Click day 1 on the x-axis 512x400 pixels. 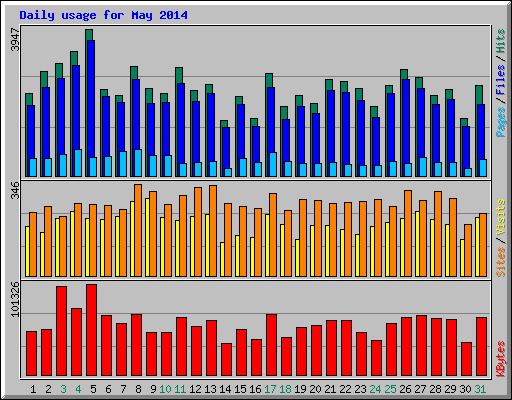point(33,389)
